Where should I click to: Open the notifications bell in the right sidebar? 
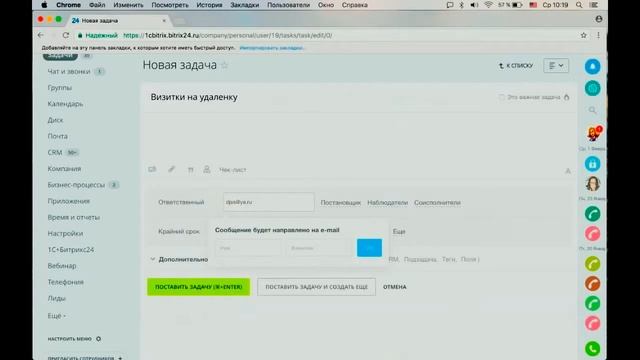(592, 67)
